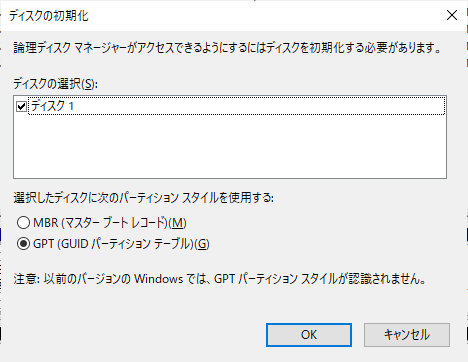The image size is (468, 362).
Task: Click the ディスクの初期化 title bar text
Action: [x=49, y=16]
